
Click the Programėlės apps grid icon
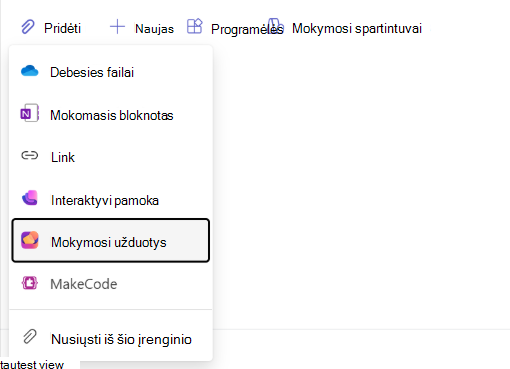click(195, 26)
